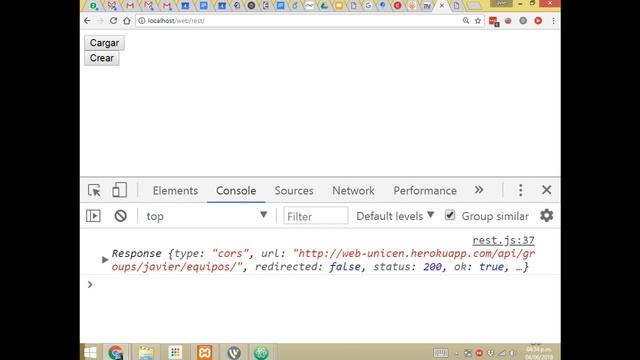The image size is (640, 360).
Task: Open console settings gear
Action: click(546, 215)
